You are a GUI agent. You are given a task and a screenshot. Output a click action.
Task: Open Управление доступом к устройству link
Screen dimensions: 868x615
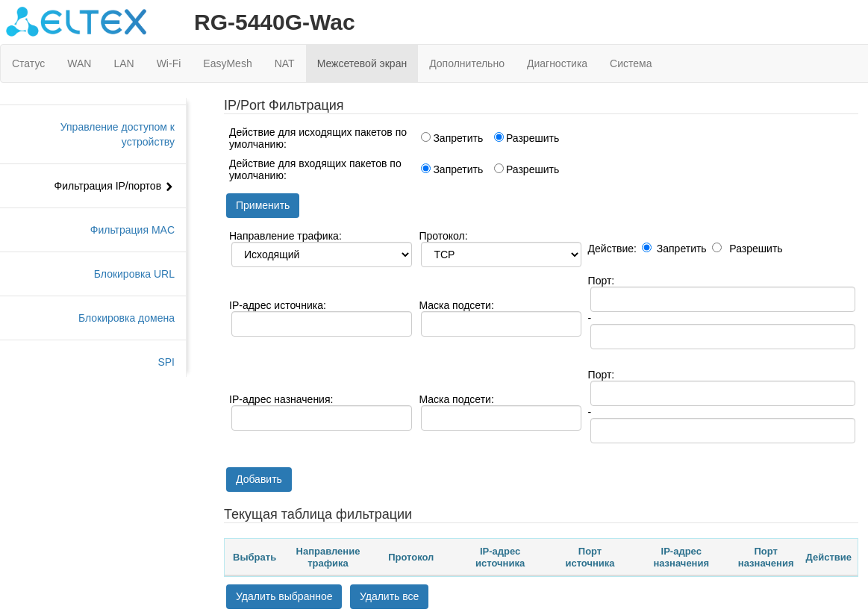pos(117,134)
